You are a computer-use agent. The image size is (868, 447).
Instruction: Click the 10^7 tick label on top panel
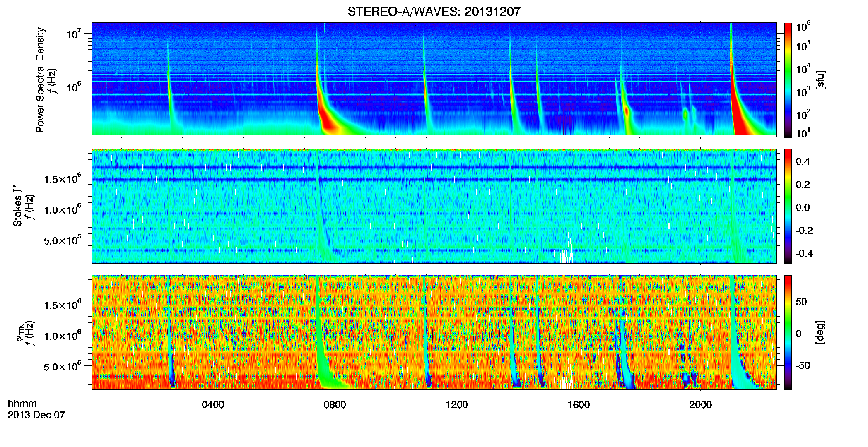pyautogui.click(x=74, y=34)
